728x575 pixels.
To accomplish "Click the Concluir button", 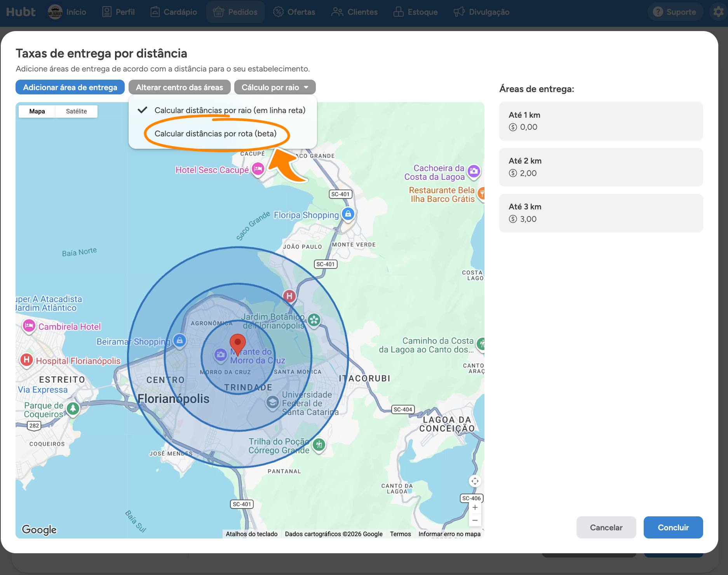I will [x=673, y=527].
